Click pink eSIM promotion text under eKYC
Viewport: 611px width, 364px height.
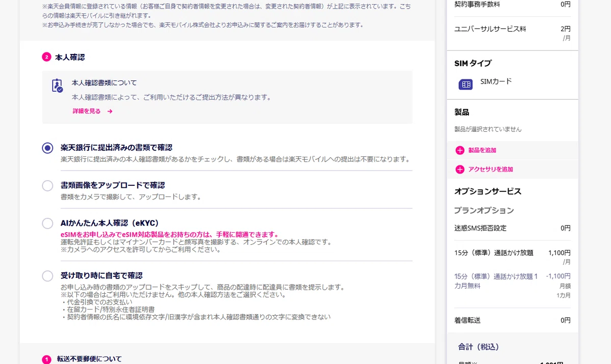(170, 235)
